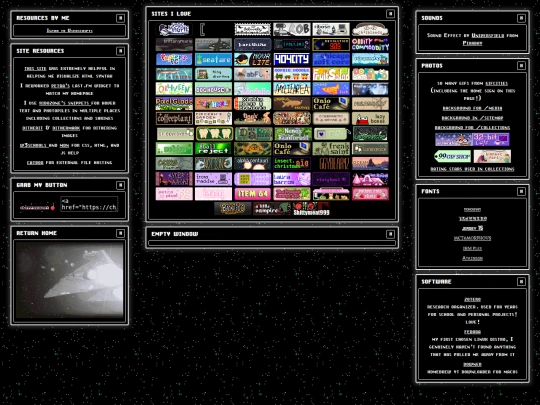Open the alpha centauri button
The width and height of the screenshot is (540, 405).
click(x=252, y=164)
